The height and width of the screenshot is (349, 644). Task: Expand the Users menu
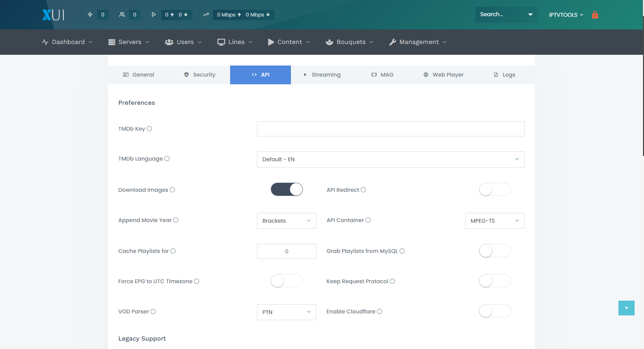pyautogui.click(x=183, y=42)
